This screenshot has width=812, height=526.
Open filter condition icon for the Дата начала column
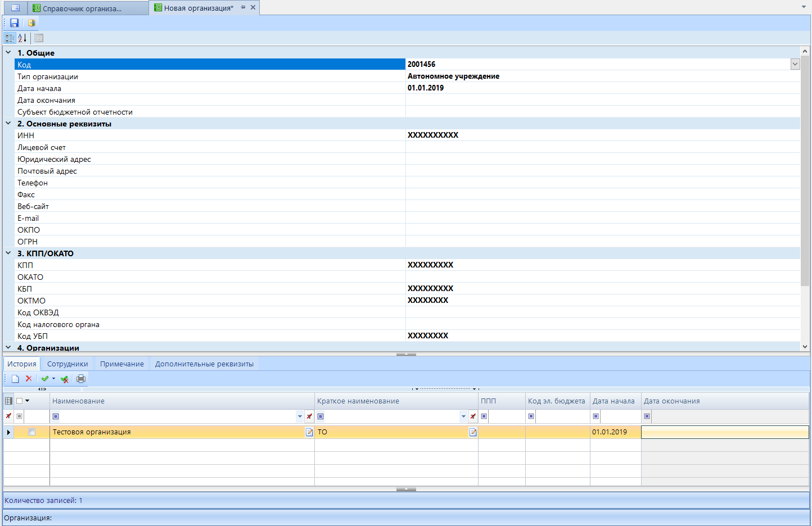tap(596, 416)
